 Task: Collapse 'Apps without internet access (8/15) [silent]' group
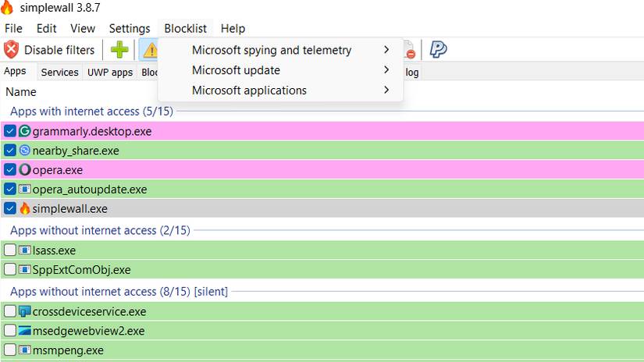click(119, 292)
